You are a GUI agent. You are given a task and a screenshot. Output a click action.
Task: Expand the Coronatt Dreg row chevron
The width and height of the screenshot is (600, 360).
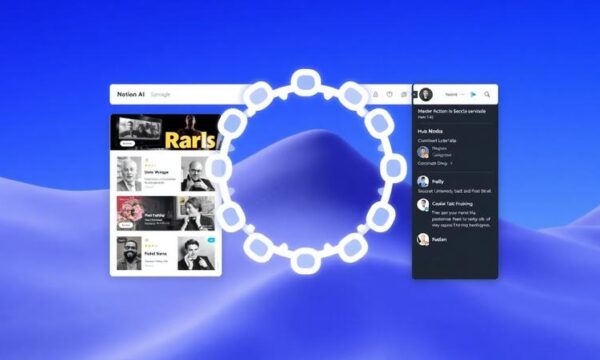point(452,163)
